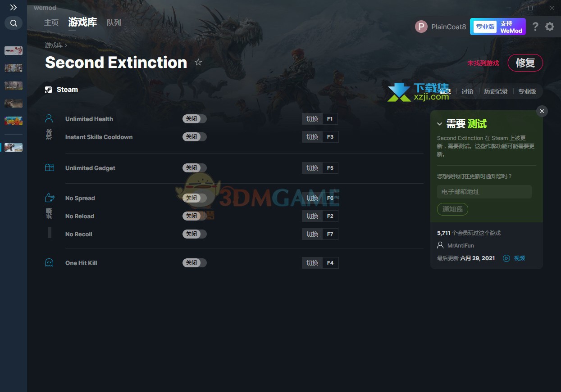Click the Instant Skills Cooldown label
Viewport: 561px width, 392px height.
click(99, 137)
